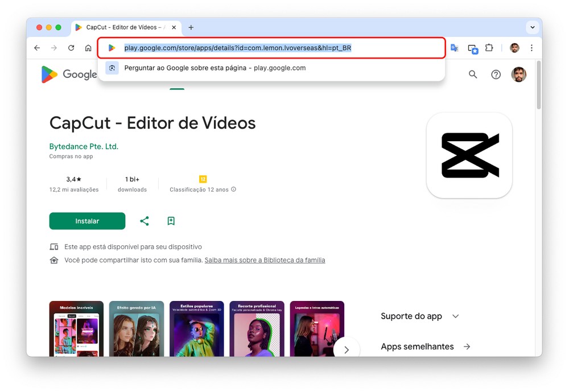The image size is (569, 392).
Task: Add CapCut to wishlist with the bookmark icon
Action: (x=171, y=221)
